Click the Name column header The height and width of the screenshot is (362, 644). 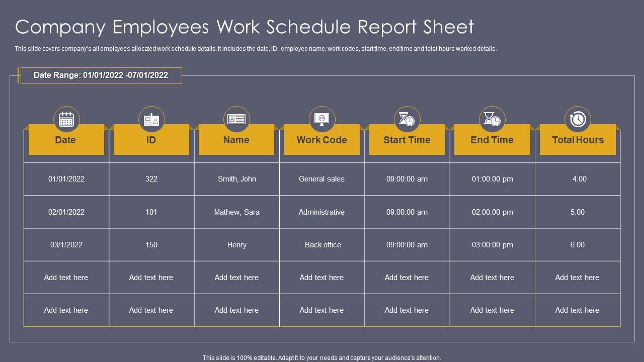[236, 140]
